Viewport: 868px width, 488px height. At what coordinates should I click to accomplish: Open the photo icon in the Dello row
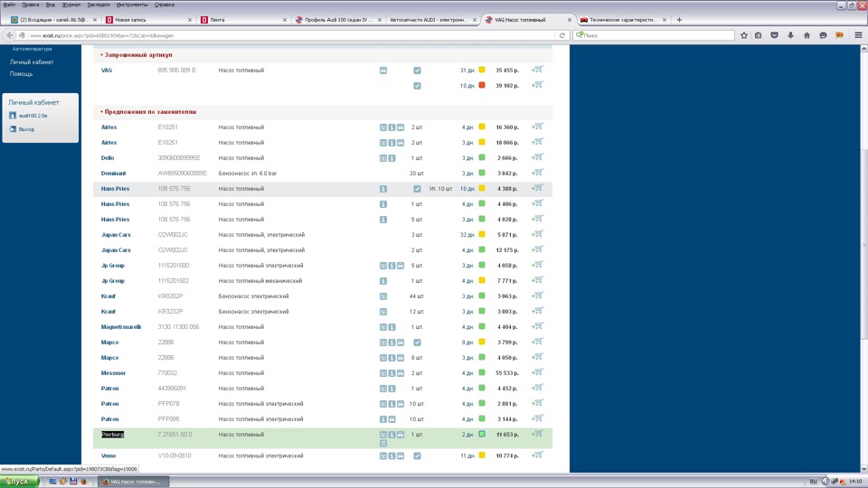tap(383, 158)
